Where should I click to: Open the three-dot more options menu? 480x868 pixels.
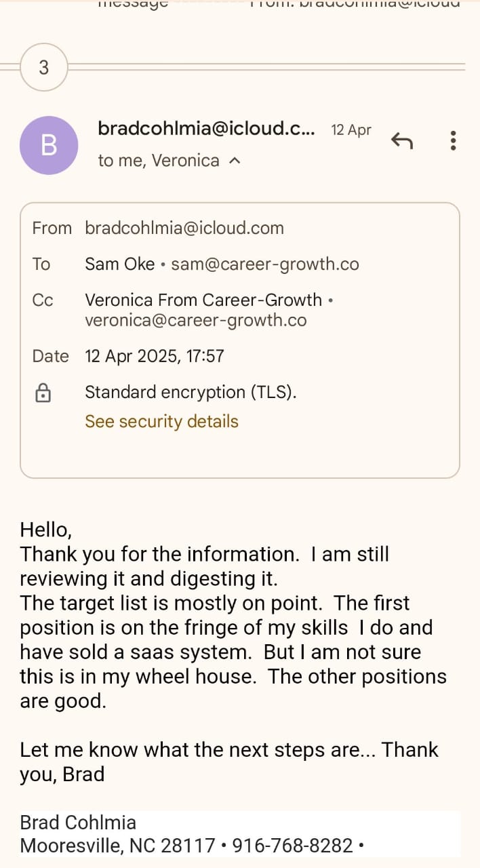pyautogui.click(x=453, y=141)
